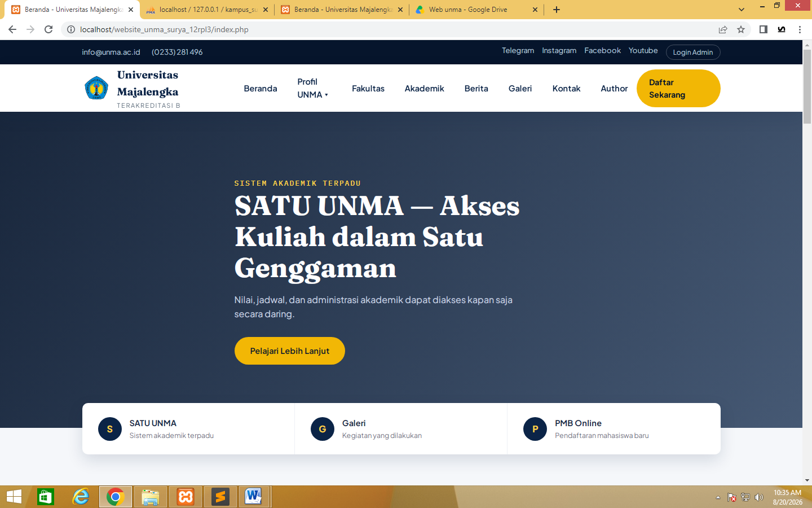Click the browser forward arrow
Viewport: 812px width, 508px height.
(30, 29)
